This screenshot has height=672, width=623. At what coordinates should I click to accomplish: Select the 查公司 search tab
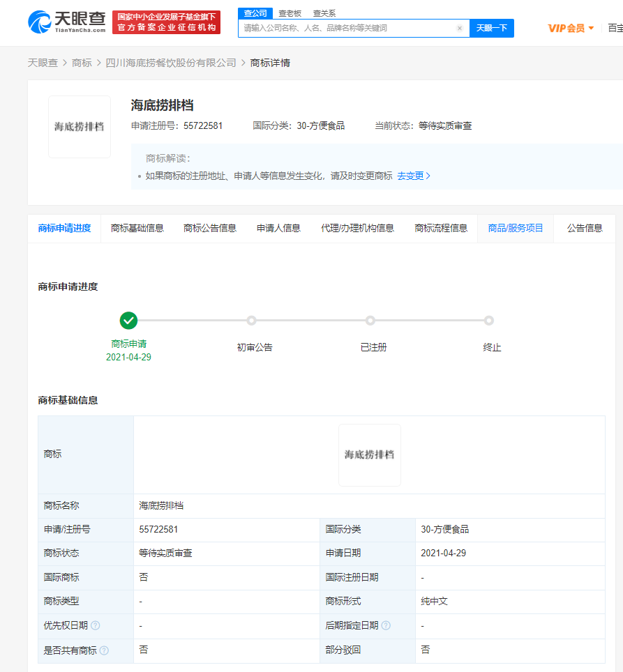tap(255, 13)
